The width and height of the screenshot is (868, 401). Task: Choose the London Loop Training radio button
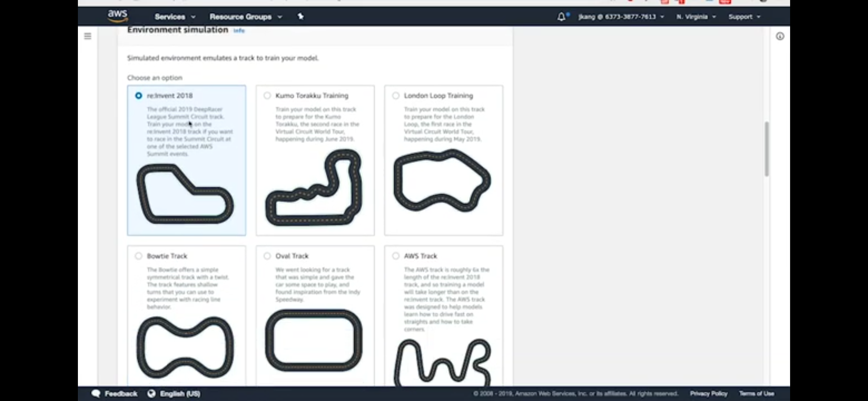coord(396,95)
